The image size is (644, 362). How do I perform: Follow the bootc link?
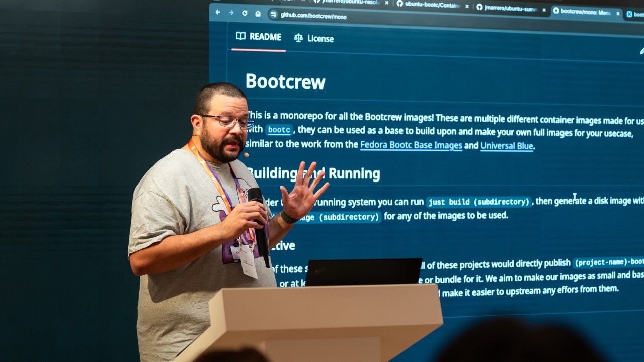click(279, 130)
